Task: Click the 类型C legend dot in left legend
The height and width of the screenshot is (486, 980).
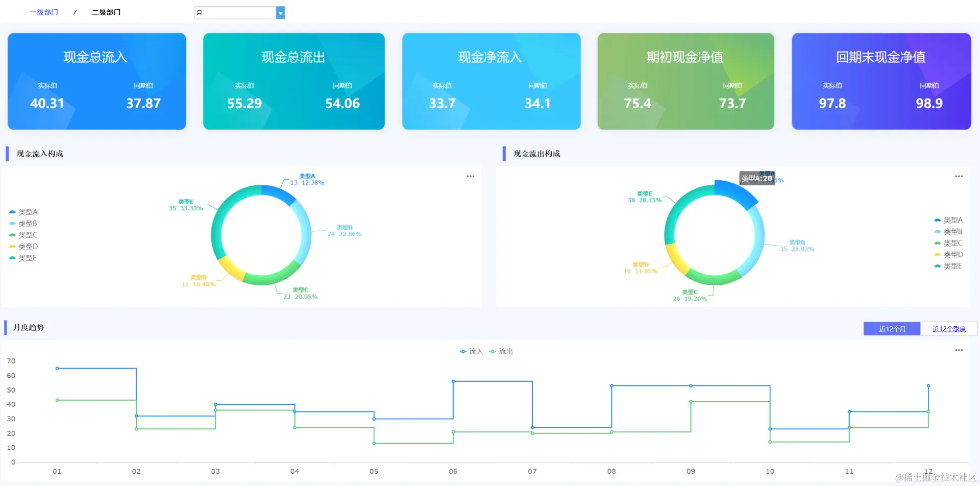Action: pyautogui.click(x=11, y=235)
